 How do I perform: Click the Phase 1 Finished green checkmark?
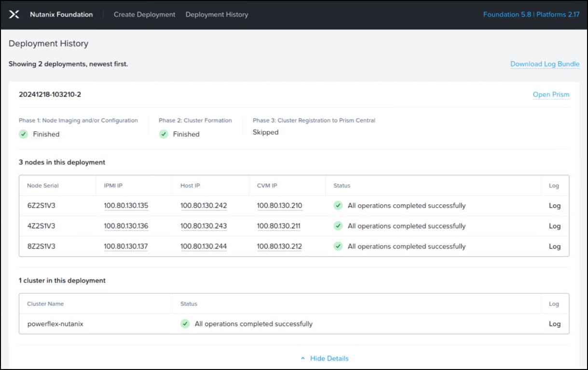24,134
